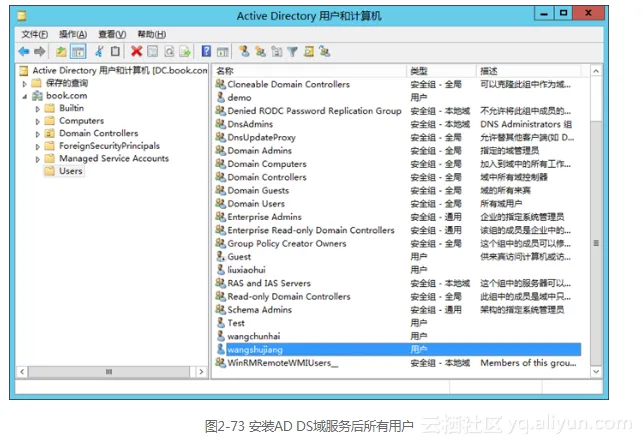Select the Cloneable Domain Controllers group
Viewport: 643px width, 445px height.
(398, 84)
